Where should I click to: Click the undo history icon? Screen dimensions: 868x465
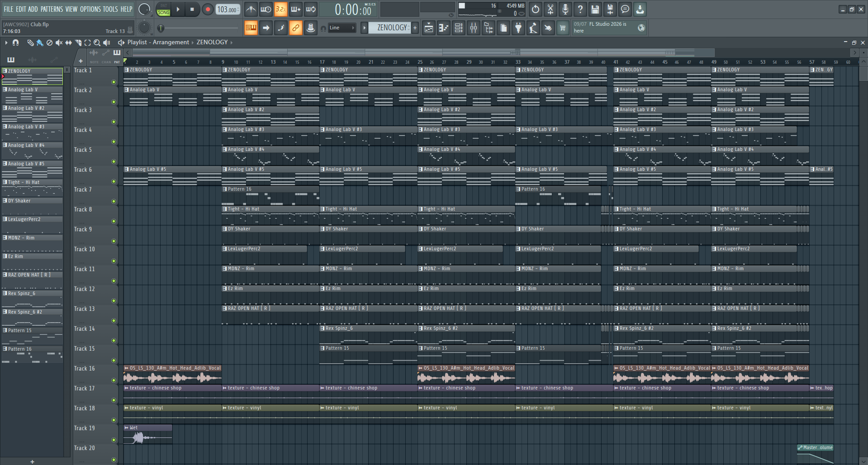[x=535, y=9]
